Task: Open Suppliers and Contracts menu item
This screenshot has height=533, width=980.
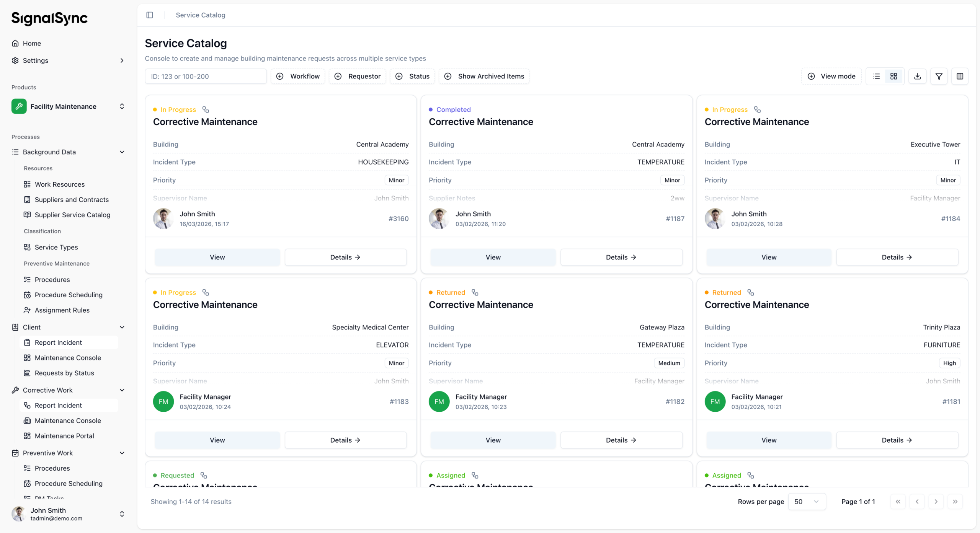Action: click(72, 200)
